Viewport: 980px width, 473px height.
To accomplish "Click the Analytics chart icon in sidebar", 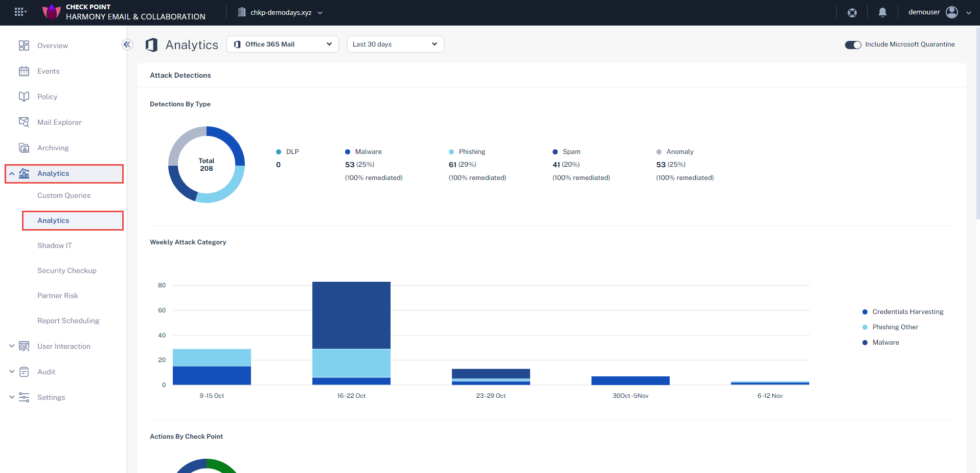I will coord(24,173).
